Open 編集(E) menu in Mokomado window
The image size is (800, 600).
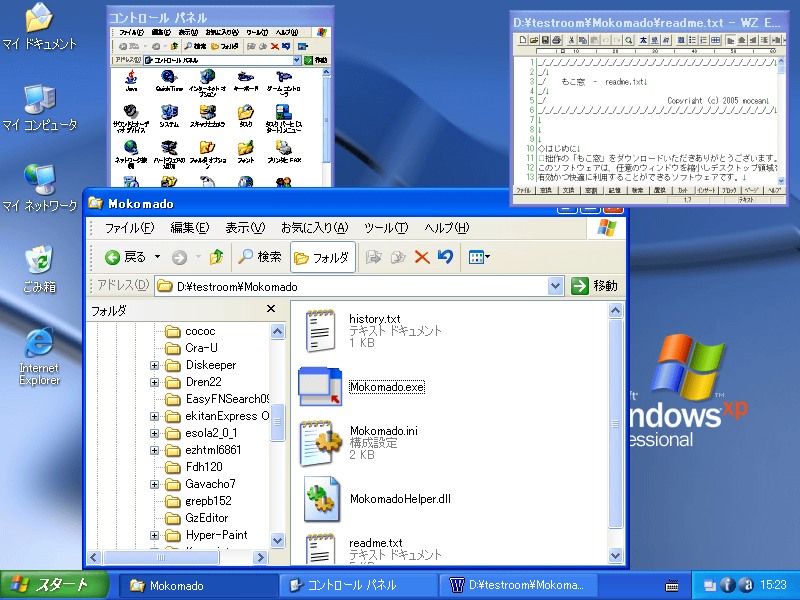(x=189, y=228)
